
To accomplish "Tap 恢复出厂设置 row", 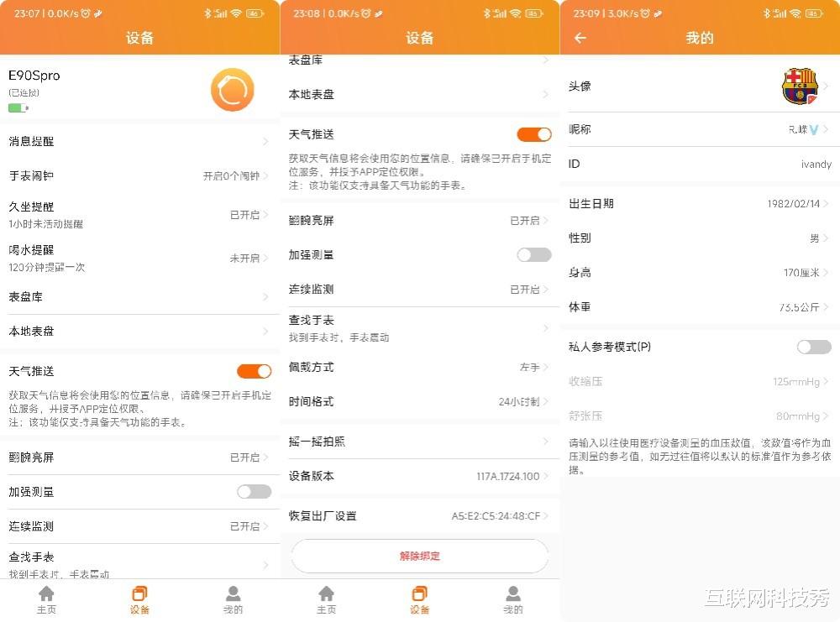I will pyautogui.click(x=419, y=516).
